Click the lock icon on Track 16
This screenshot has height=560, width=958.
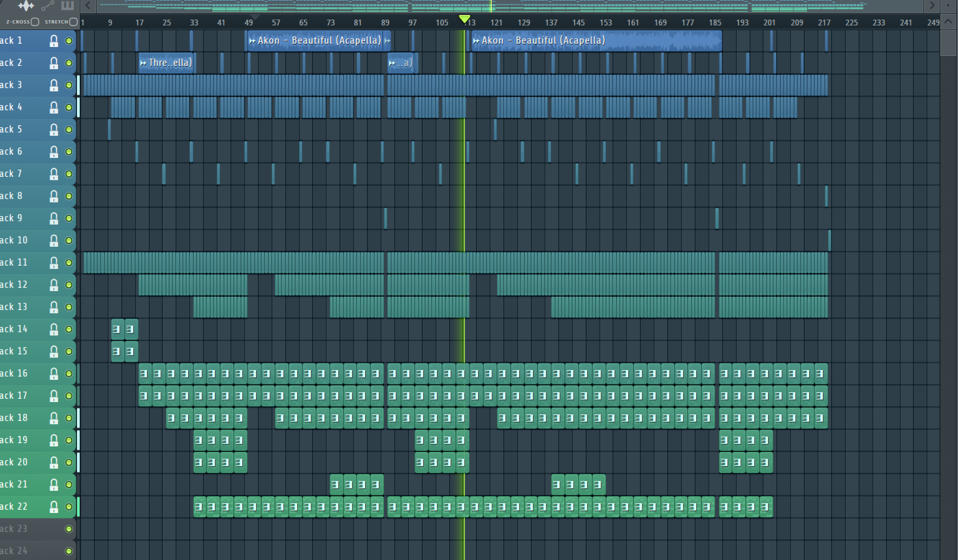54,374
